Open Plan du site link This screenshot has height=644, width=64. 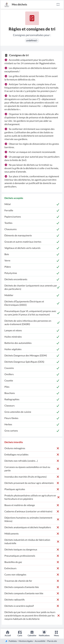pos(52,641)
